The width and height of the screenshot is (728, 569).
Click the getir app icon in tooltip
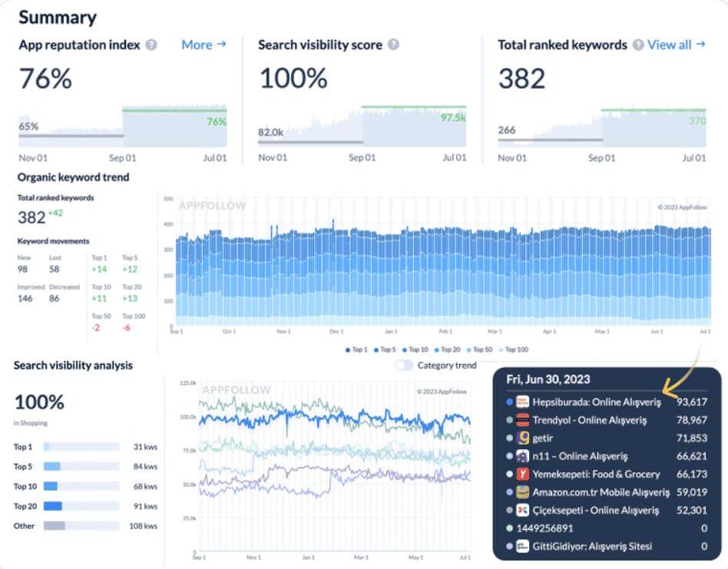(x=523, y=438)
